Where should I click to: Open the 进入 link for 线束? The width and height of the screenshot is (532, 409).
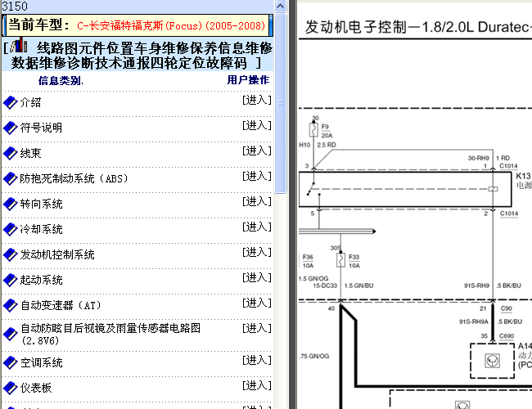(257, 151)
